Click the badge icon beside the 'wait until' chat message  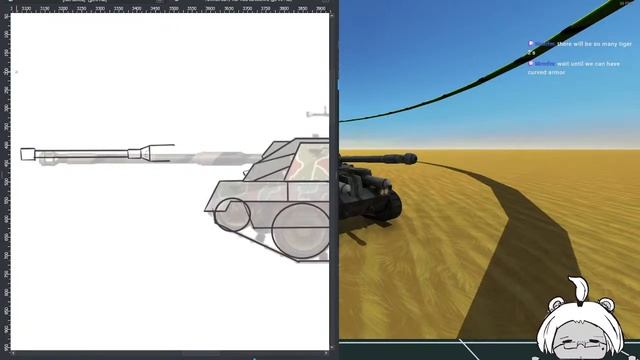click(x=531, y=63)
